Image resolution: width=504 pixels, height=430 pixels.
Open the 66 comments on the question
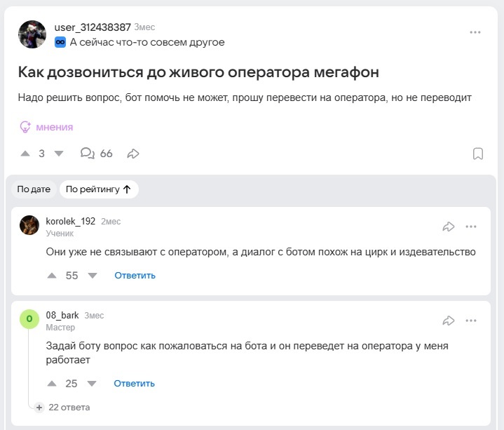point(97,154)
